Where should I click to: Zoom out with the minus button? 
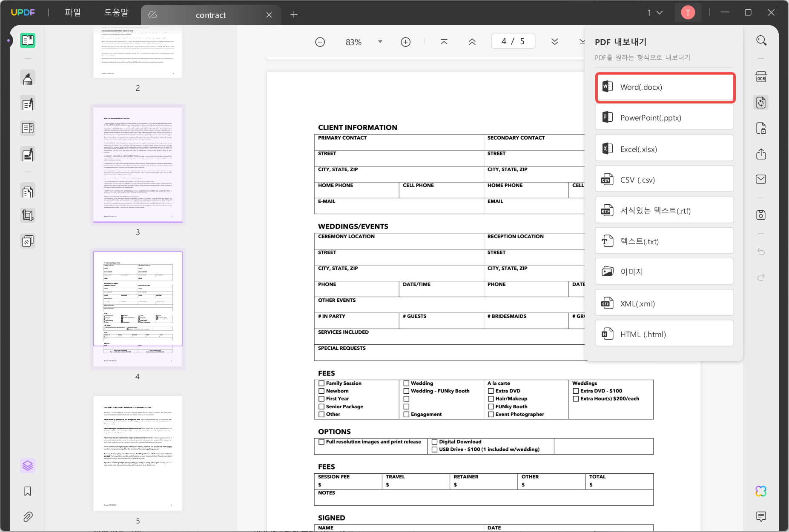click(320, 42)
